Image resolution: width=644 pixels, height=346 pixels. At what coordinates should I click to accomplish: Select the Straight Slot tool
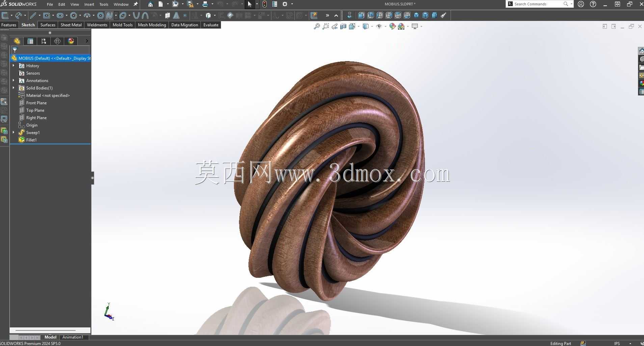[x=60, y=15]
